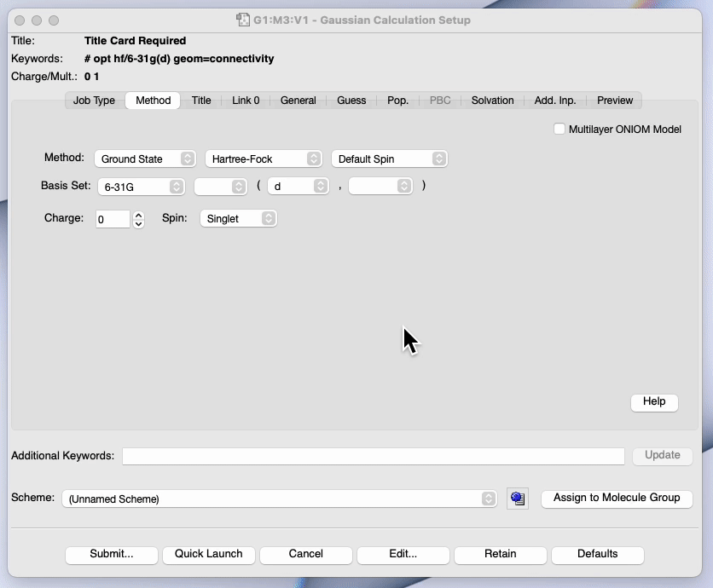
Task: Click the Submit... button
Action: pos(112,555)
